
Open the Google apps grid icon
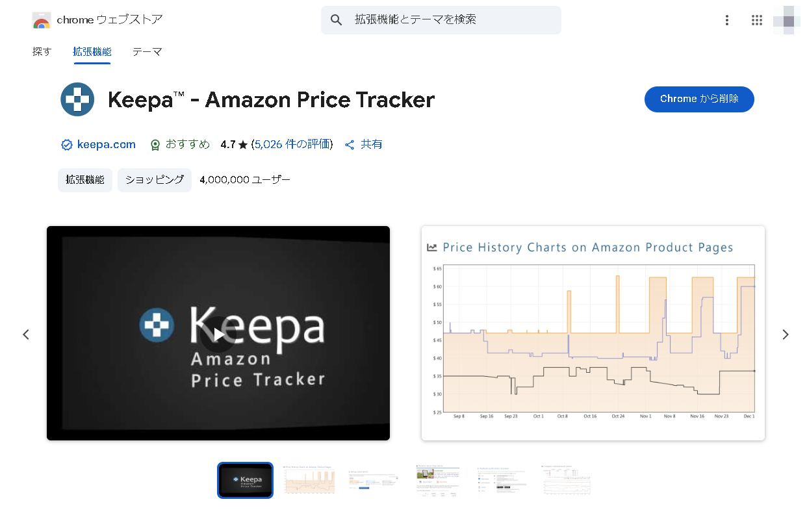pyautogui.click(x=756, y=20)
